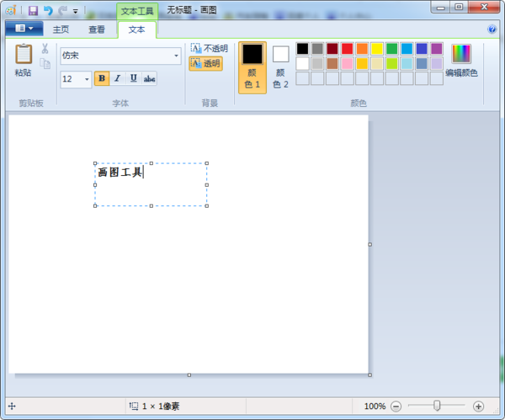Pick the lime palette color

[392, 63]
